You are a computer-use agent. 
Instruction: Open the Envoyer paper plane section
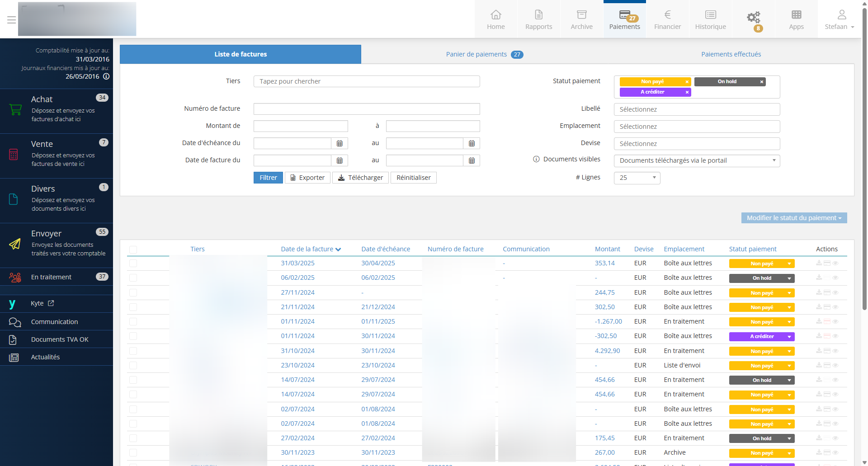57,243
